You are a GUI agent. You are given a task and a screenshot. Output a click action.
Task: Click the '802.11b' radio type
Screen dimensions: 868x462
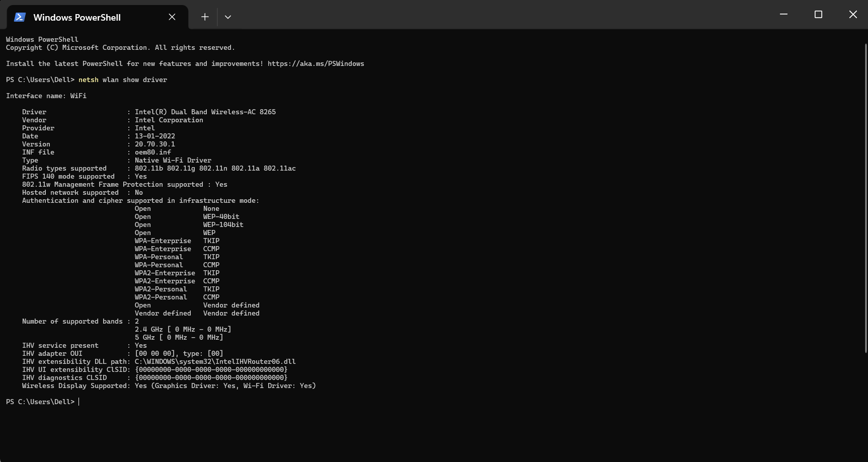[x=149, y=169]
